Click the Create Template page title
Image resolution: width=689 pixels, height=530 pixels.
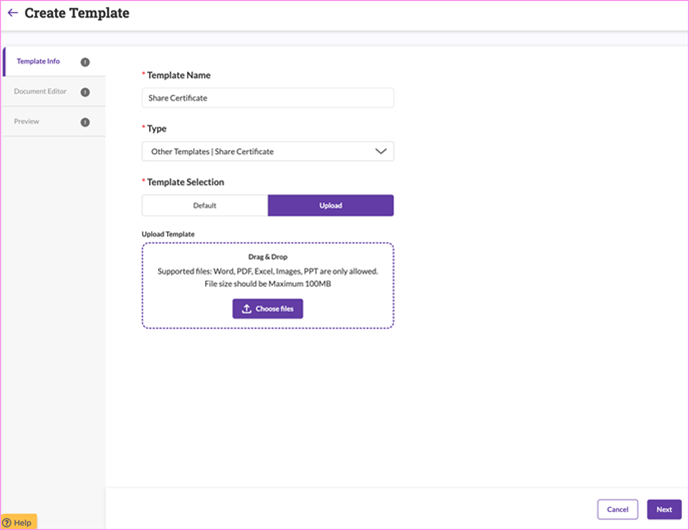pos(77,13)
